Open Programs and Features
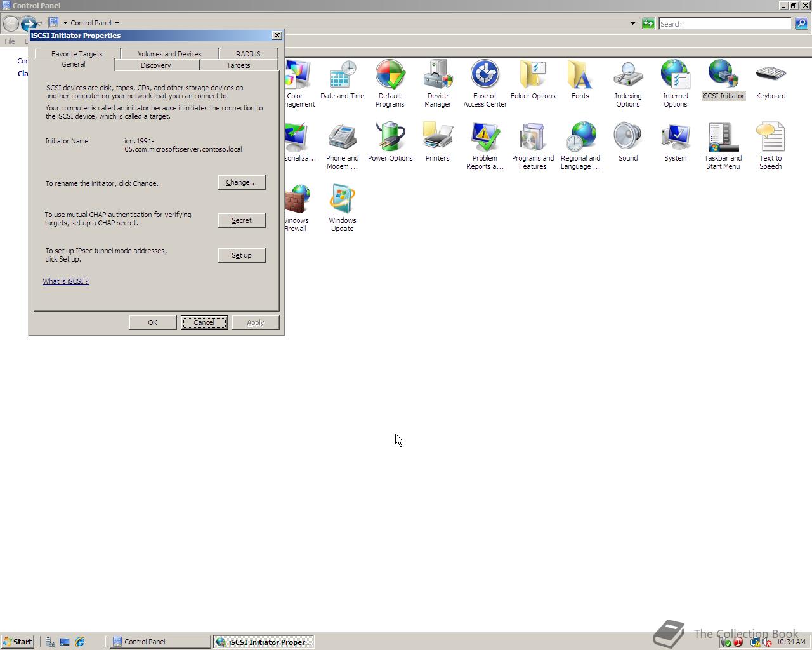Viewport: 812px width, 650px height. point(533,146)
